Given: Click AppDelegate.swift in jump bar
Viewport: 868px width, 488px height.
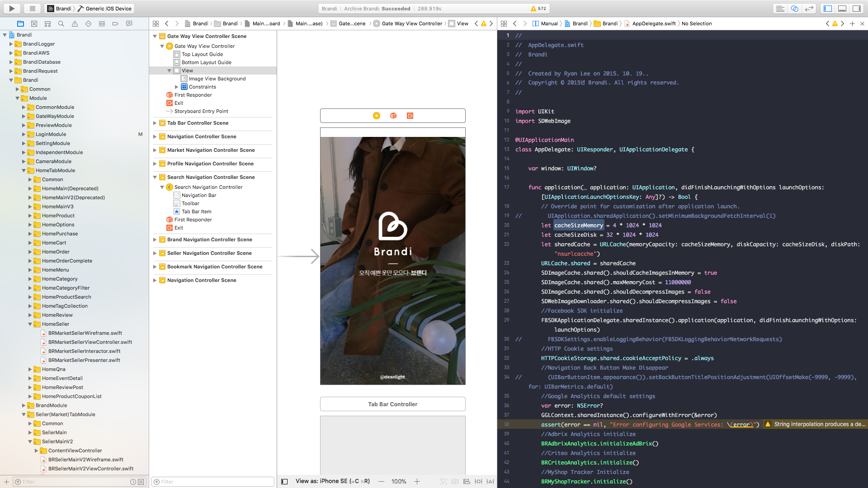Looking at the screenshot, I should click(653, 23).
